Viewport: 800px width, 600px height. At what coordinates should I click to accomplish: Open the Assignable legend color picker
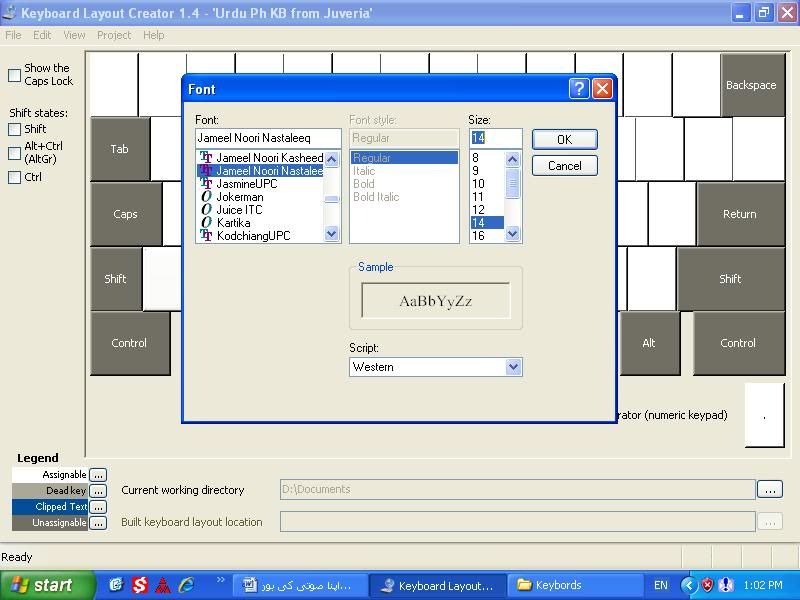pyautogui.click(x=98, y=475)
